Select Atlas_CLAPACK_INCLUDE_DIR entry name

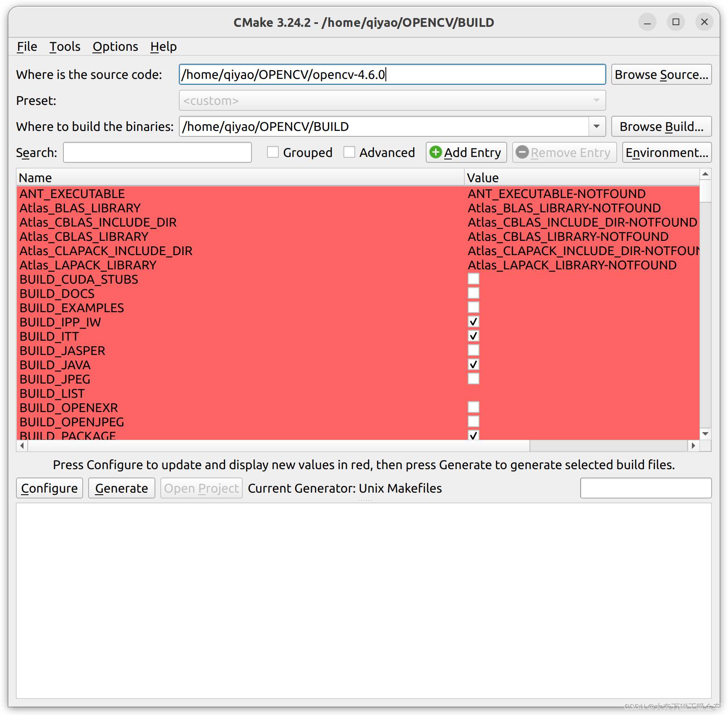[106, 251]
